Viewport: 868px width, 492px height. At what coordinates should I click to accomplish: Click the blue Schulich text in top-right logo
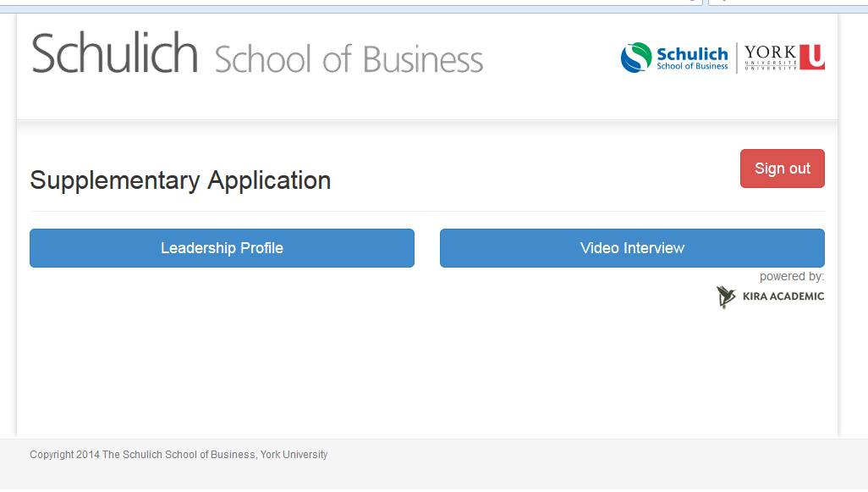(x=692, y=53)
